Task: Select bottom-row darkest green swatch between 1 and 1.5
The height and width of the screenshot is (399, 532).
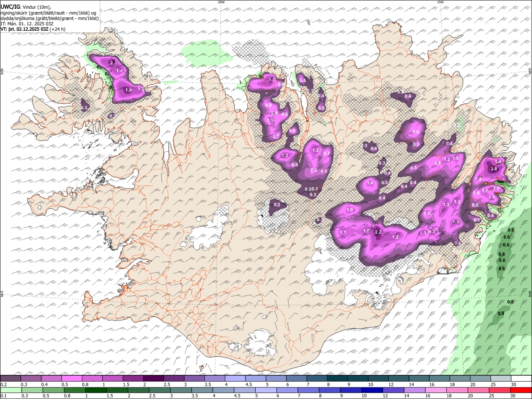Action: coord(96,390)
